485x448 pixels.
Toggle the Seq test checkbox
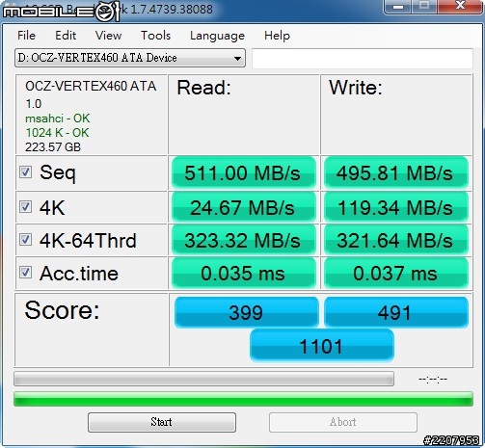[x=25, y=172]
